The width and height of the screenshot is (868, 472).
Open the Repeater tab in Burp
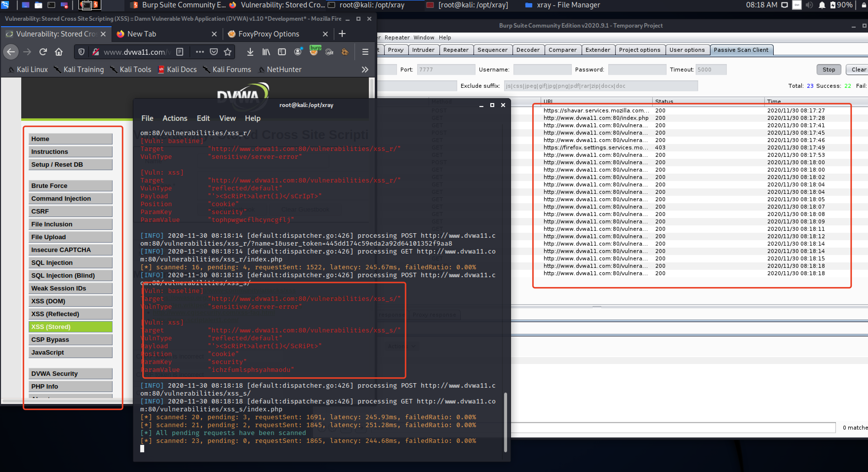click(x=455, y=50)
